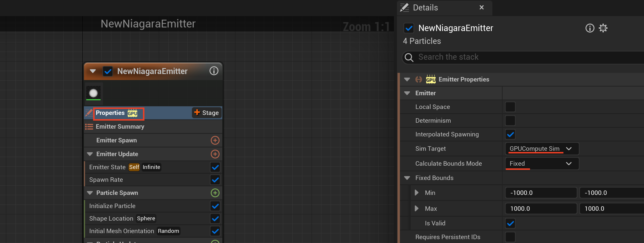
Task: Click the GPU icon in Emitter Properties header
Action: (x=431, y=79)
